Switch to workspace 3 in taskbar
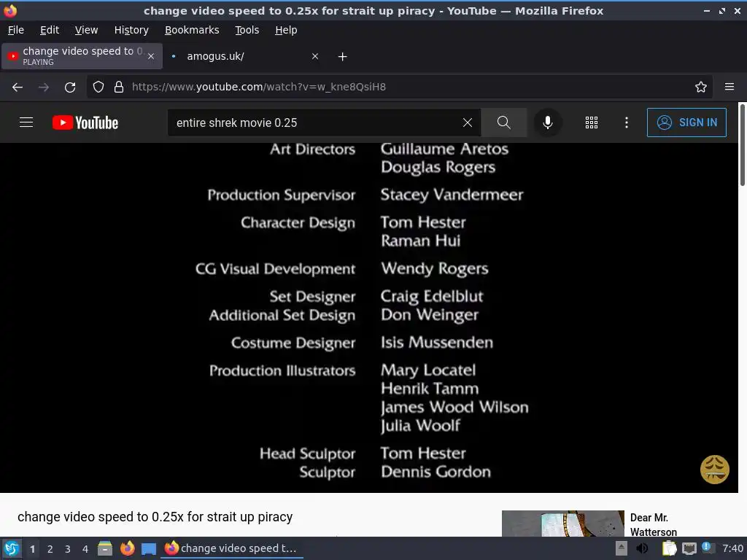 coord(68,549)
